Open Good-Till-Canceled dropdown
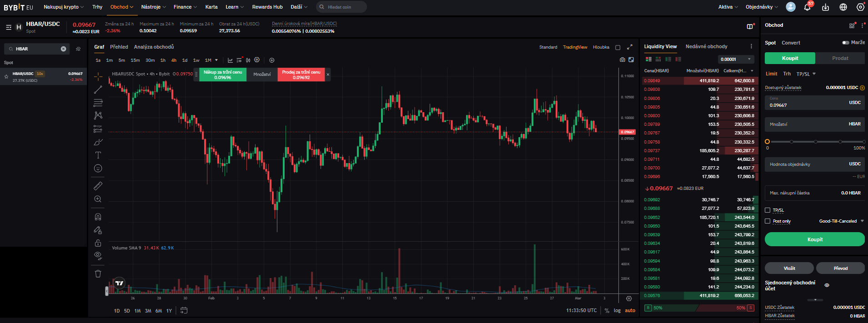 [841, 221]
